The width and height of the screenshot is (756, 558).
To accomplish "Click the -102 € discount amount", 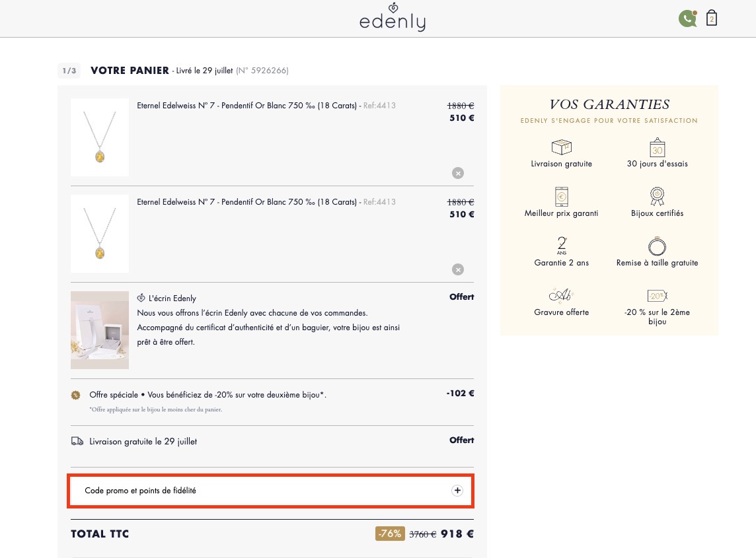I will pyautogui.click(x=460, y=393).
